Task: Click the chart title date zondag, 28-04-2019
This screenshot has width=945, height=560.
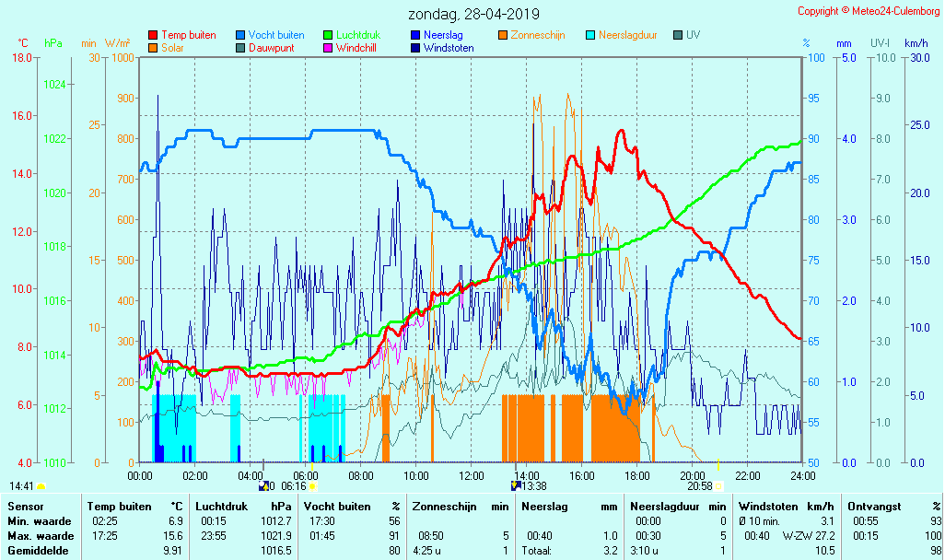Action: point(473,15)
